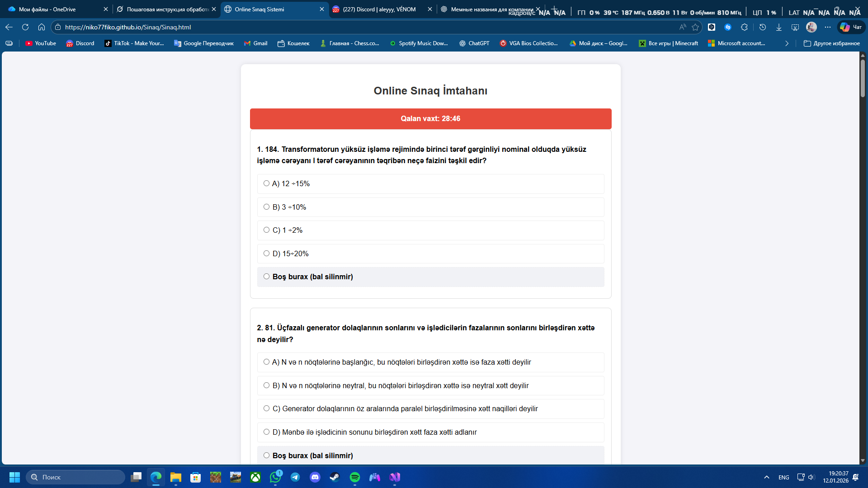Open the YouTube bookmark
This screenshot has height=488, width=868.
point(41,43)
